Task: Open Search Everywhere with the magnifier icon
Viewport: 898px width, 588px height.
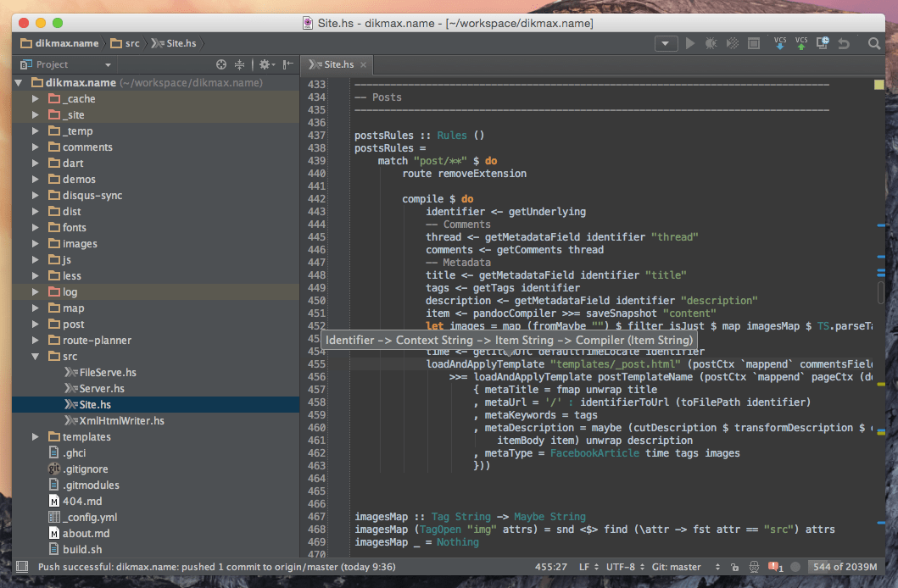Action: [873, 43]
